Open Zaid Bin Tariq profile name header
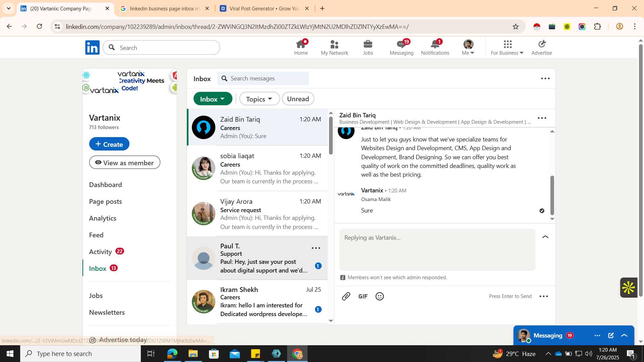Image resolution: width=644 pixels, height=362 pixels. [357, 115]
